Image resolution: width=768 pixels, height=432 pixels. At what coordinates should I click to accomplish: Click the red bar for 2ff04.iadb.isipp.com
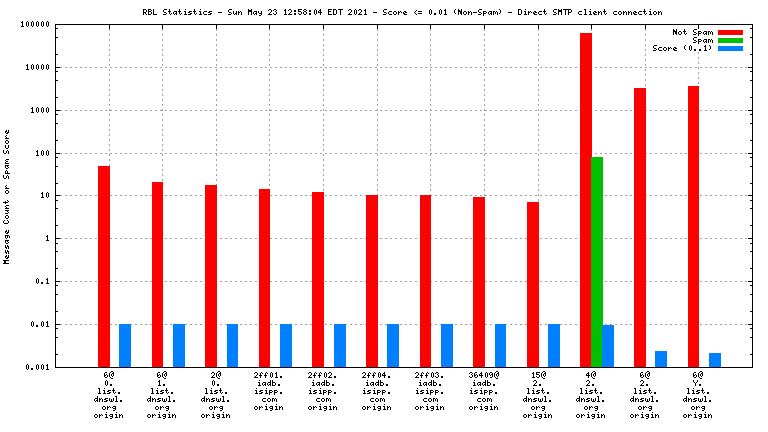pyautogui.click(x=372, y=280)
